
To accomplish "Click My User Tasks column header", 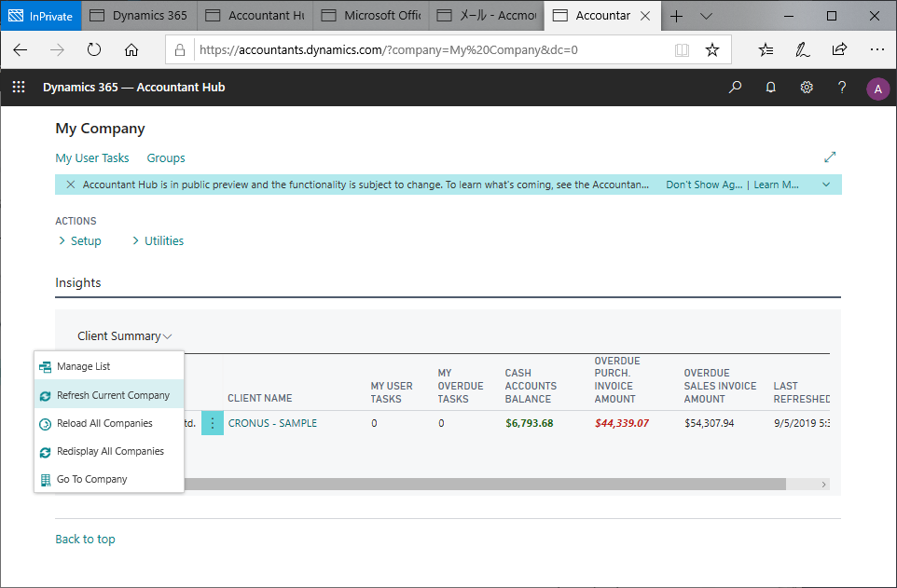I will coord(392,392).
